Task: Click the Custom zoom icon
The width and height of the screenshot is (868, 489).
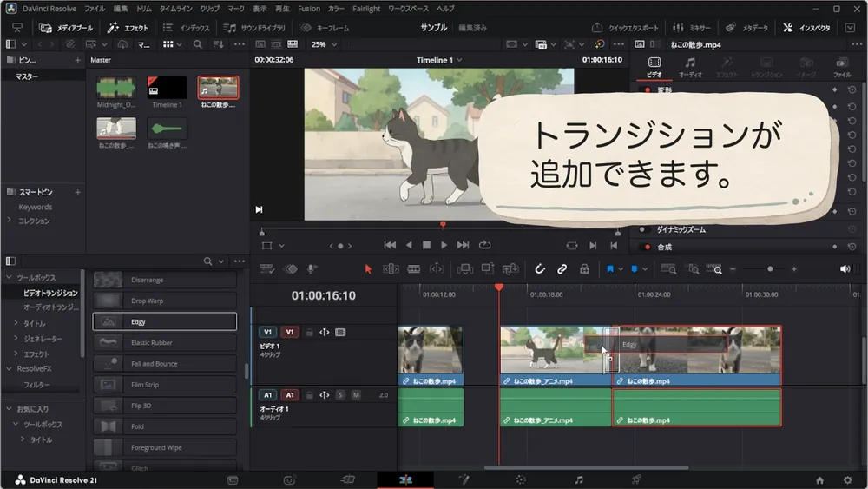Action: point(714,269)
